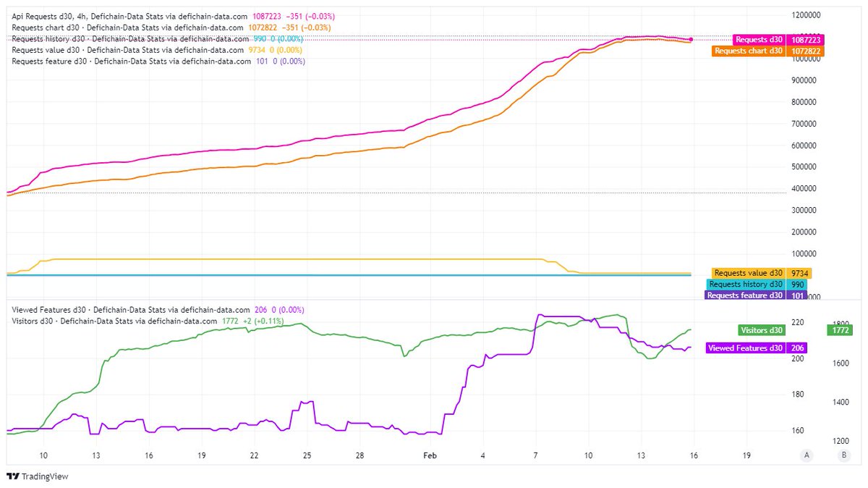Click the 9734 value tag on axis
The image size is (868, 488).
pos(800,273)
